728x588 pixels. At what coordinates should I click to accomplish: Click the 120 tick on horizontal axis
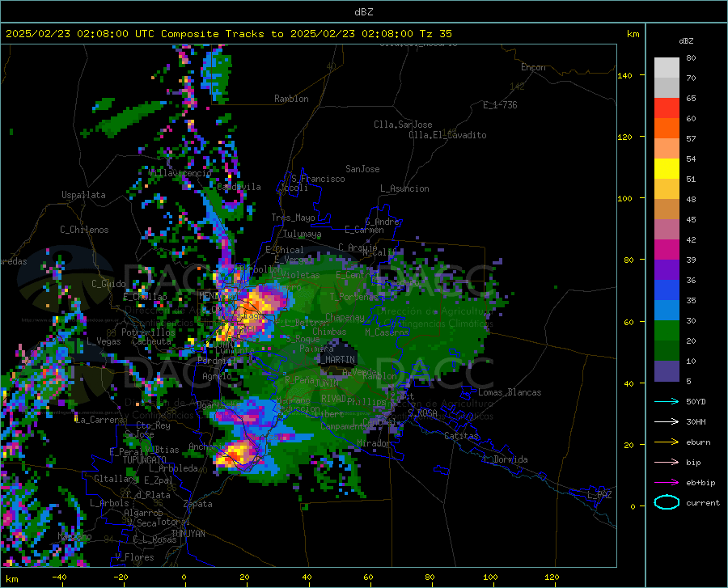point(552,577)
